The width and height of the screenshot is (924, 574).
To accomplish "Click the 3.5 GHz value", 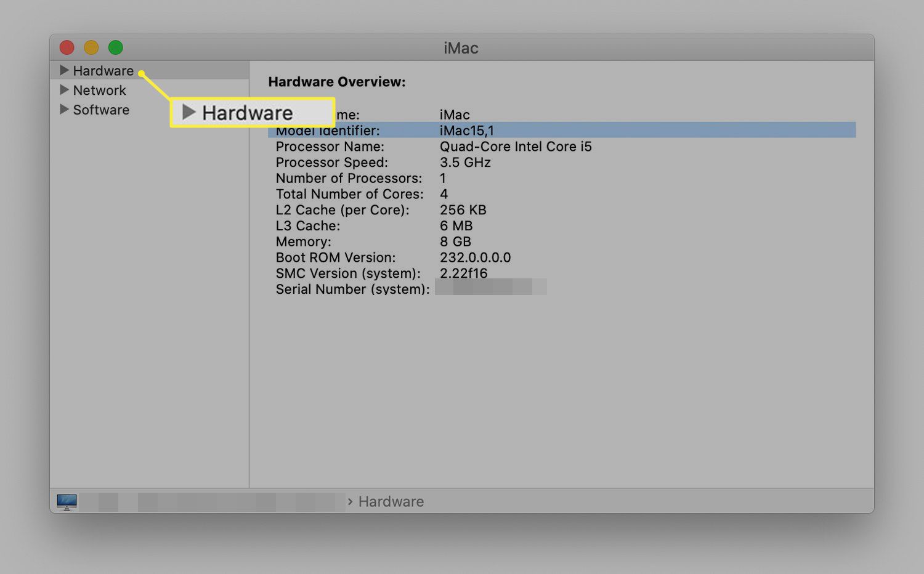I will 465,163.
